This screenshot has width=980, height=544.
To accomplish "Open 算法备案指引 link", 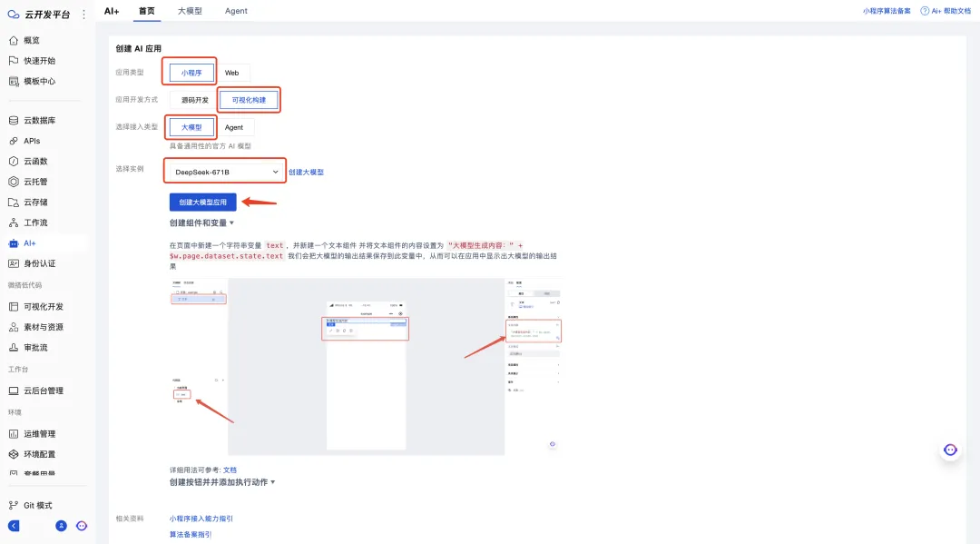I will (x=191, y=535).
